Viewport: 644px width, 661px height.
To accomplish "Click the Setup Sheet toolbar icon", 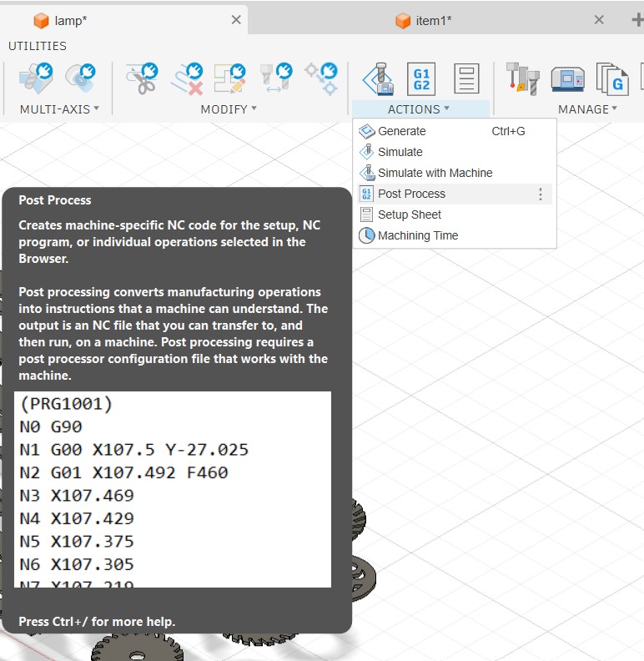I will [x=466, y=78].
